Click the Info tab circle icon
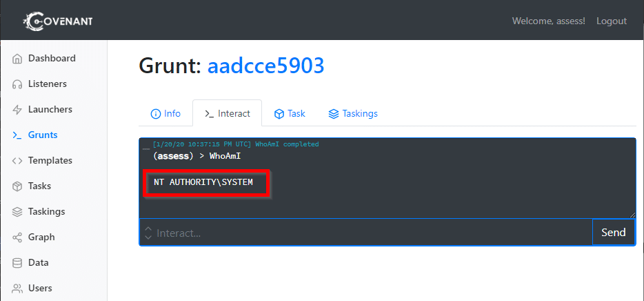 (x=156, y=114)
